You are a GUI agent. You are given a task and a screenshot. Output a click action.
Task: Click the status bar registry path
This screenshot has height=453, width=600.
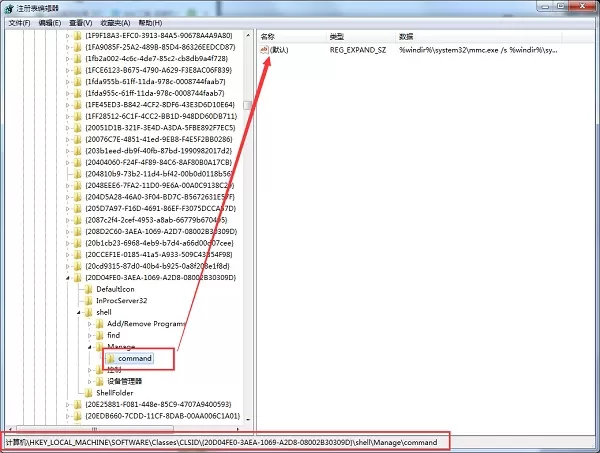pyautogui.click(x=221, y=443)
